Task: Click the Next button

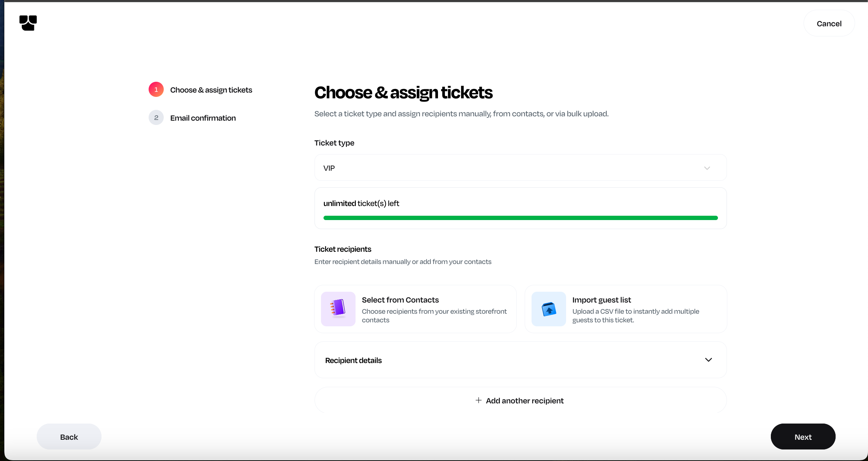Action: point(803,437)
